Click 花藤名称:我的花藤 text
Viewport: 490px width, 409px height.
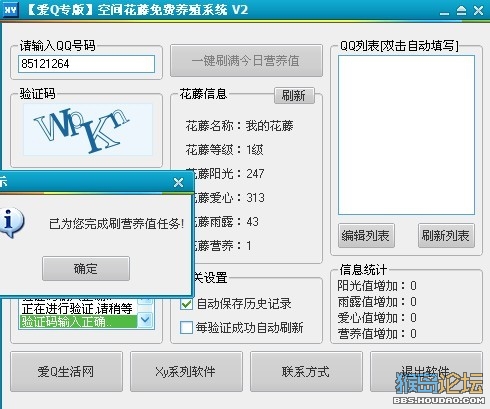click(239, 126)
